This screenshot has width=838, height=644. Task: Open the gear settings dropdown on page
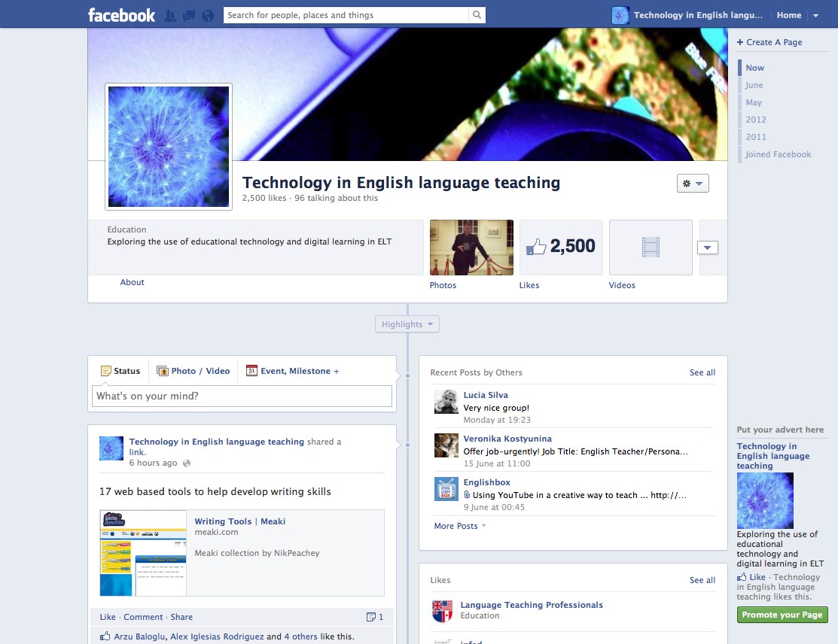[693, 183]
